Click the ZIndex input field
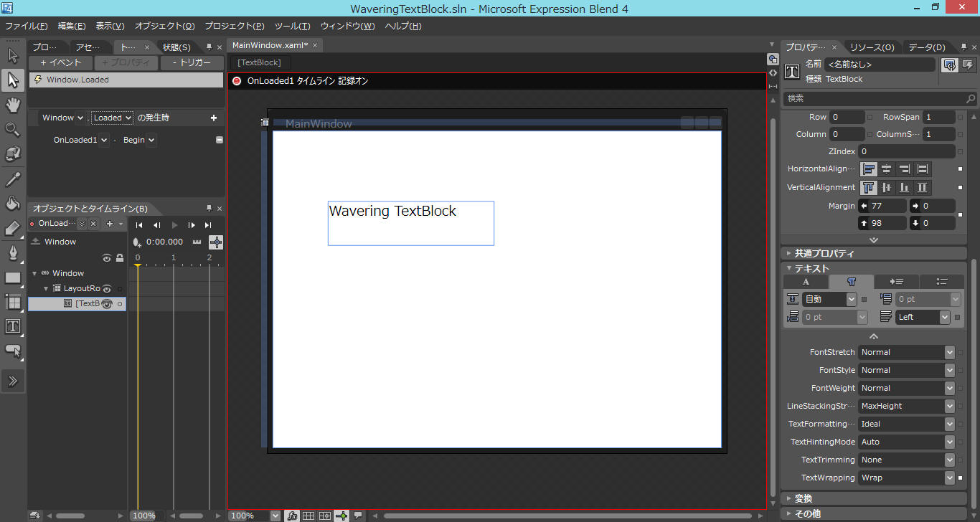980x522 pixels. [x=906, y=151]
